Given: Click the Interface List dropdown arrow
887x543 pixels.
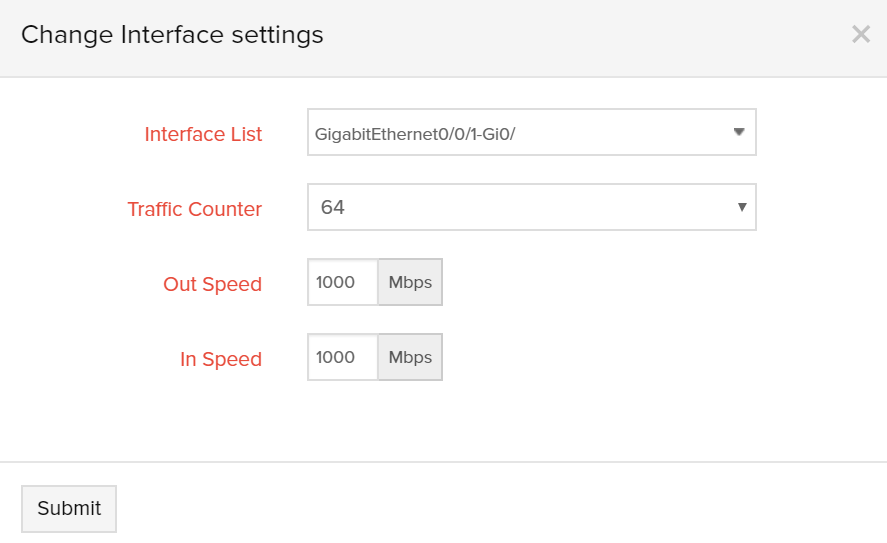Looking at the screenshot, I should pos(739,132).
